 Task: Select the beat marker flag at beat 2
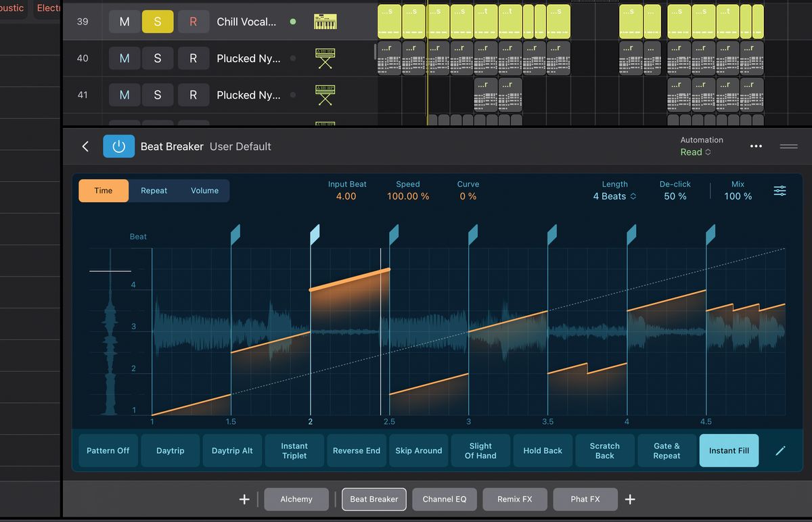313,233
